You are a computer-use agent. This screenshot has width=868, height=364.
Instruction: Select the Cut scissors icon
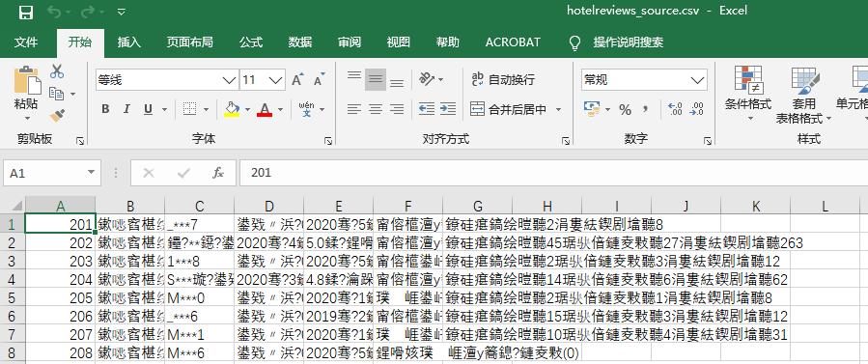point(56,71)
